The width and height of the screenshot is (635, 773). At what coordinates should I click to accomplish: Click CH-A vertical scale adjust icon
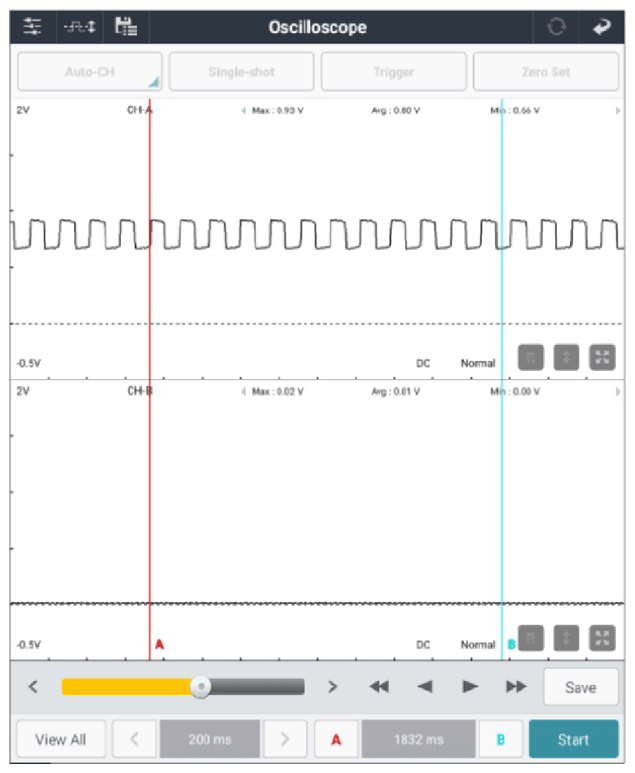(566, 358)
